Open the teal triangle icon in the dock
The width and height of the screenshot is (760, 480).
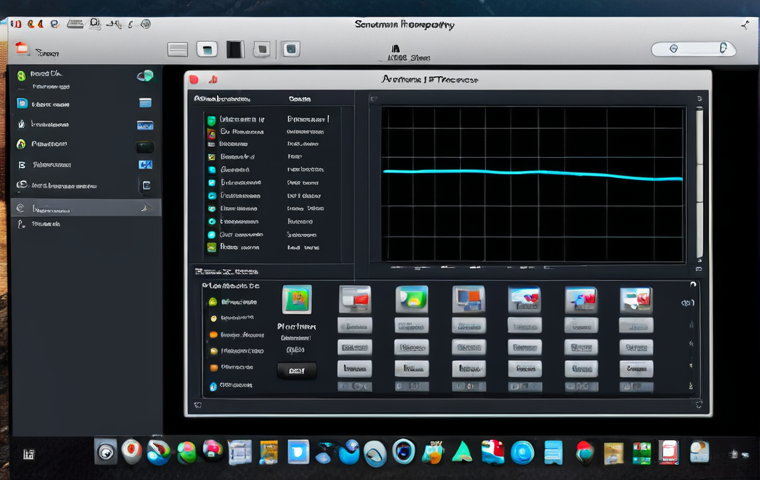(x=462, y=452)
